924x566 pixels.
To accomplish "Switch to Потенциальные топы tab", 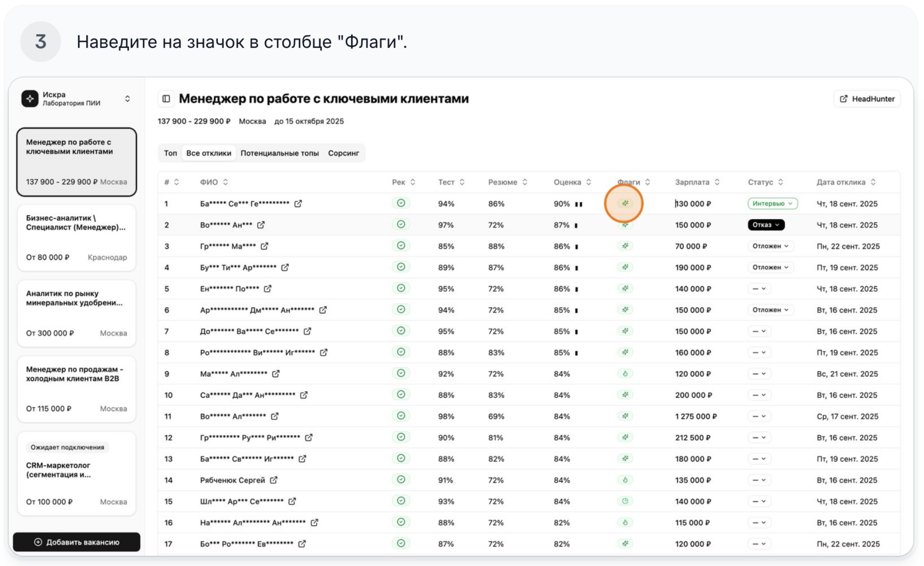I will point(279,153).
